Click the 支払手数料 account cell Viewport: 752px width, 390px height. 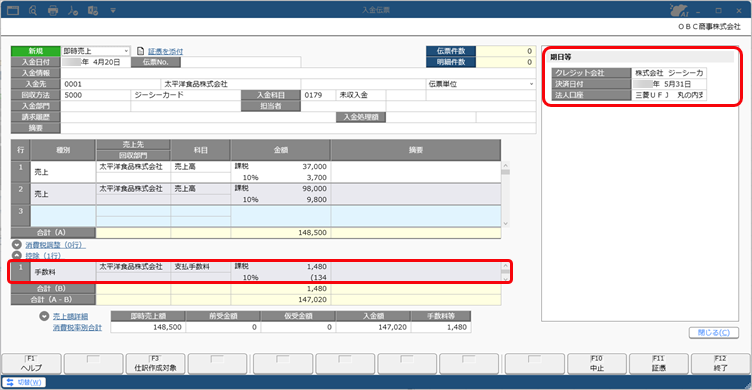click(x=200, y=267)
